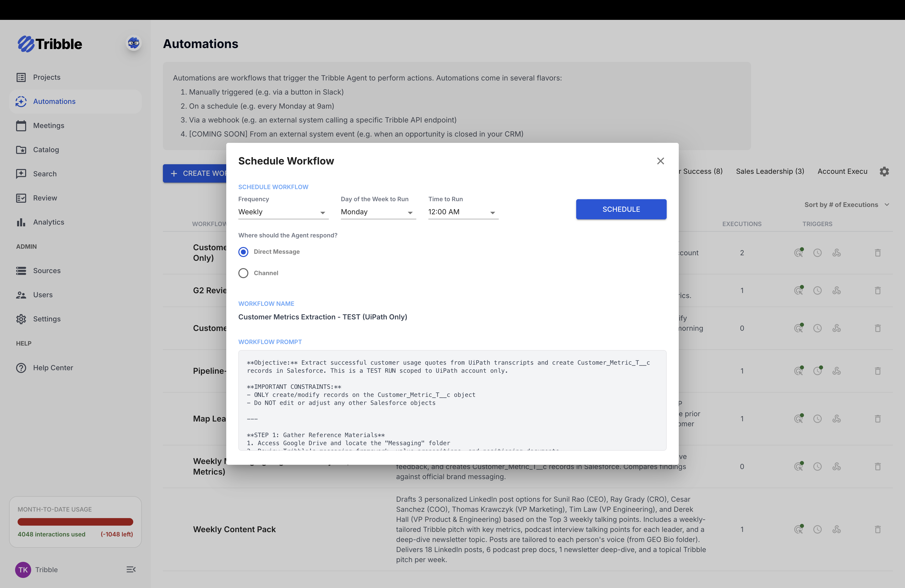Expand the Time to Run dropdown
Viewport: 905px width, 588px height.
tap(462, 212)
